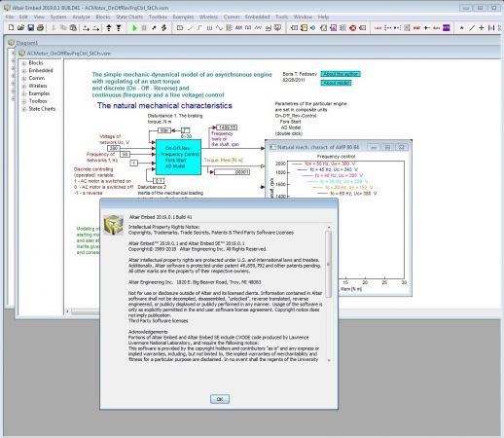Click the asterisk toolbar icon
This screenshot has height=438, width=504.
462,28
